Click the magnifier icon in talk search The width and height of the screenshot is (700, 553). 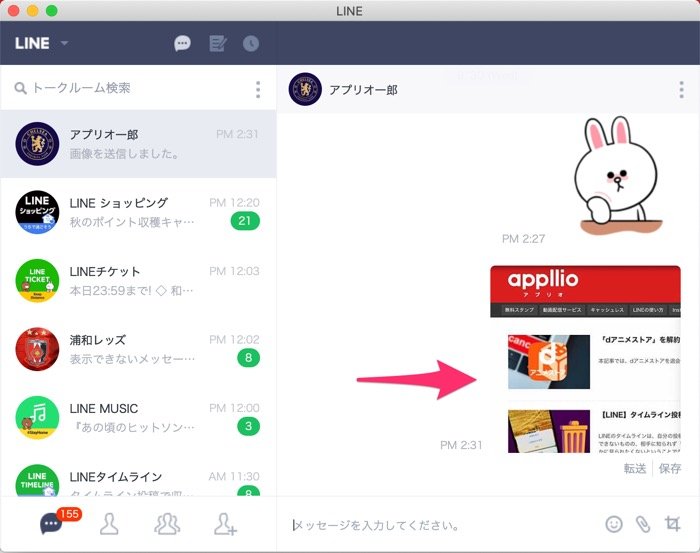(20, 88)
